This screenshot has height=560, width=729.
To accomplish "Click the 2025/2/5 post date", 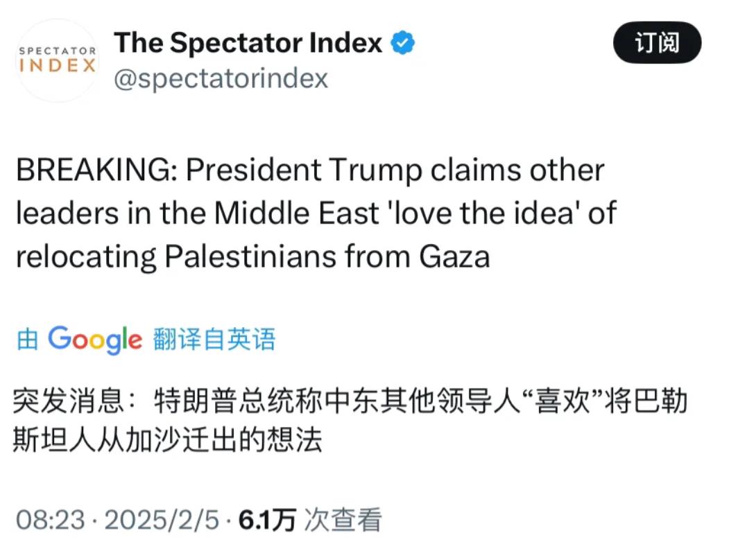I will pyautogui.click(x=162, y=519).
